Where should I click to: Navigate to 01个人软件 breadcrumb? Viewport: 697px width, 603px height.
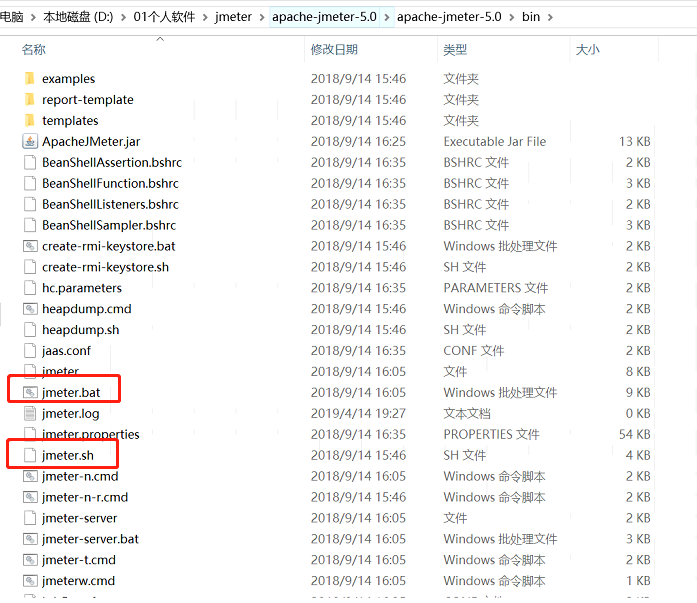(x=164, y=17)
